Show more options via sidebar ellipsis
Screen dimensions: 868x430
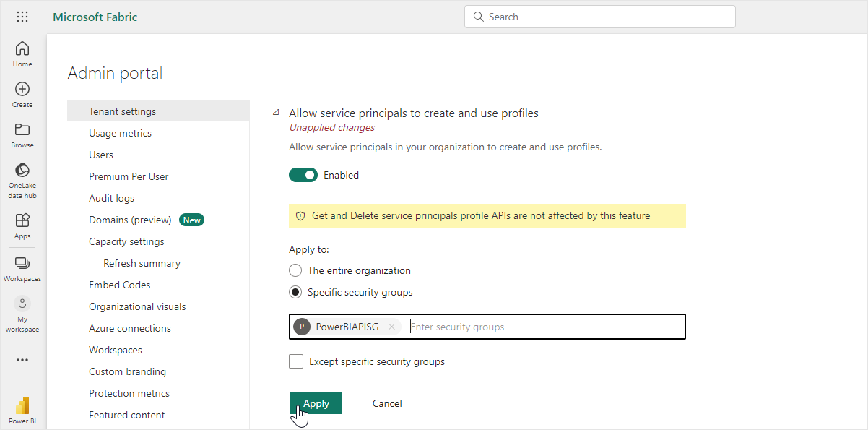point(22,360)
